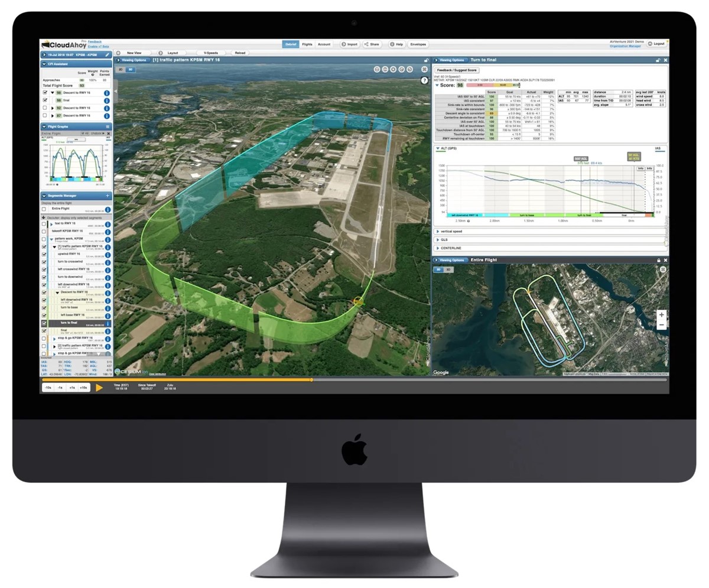
Task: Switch the 3D map view to 2D
Action: pyautogui.click(x=121, y=70)
